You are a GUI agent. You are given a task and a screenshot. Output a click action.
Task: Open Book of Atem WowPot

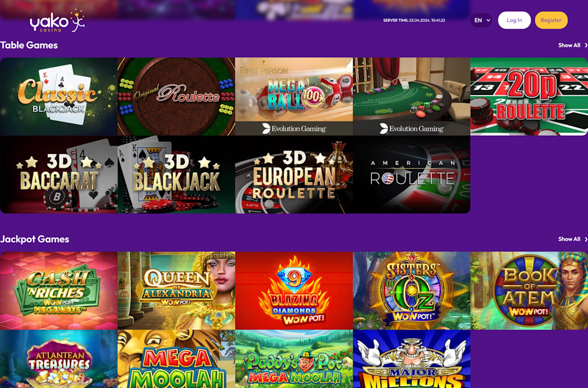529,290
